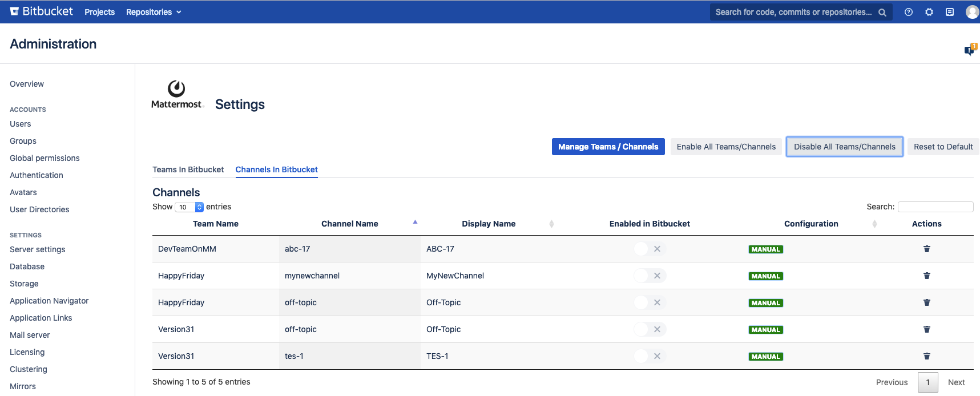The image size is (980, 396).
Task: Enable the abc-17 channel toggle
Action: (650, 249)
